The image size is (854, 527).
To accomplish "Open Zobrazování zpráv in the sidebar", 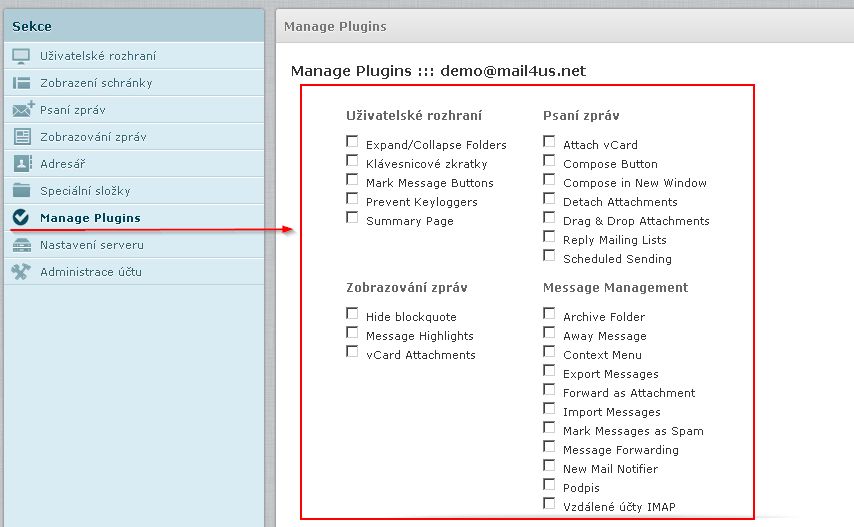I will click(x=134, y=137).
